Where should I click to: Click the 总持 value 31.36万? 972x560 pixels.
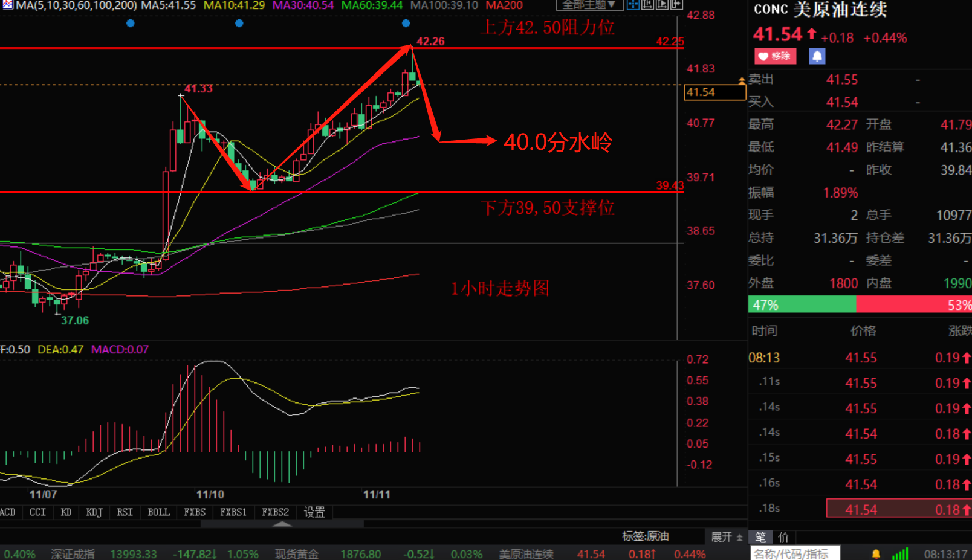835,238
